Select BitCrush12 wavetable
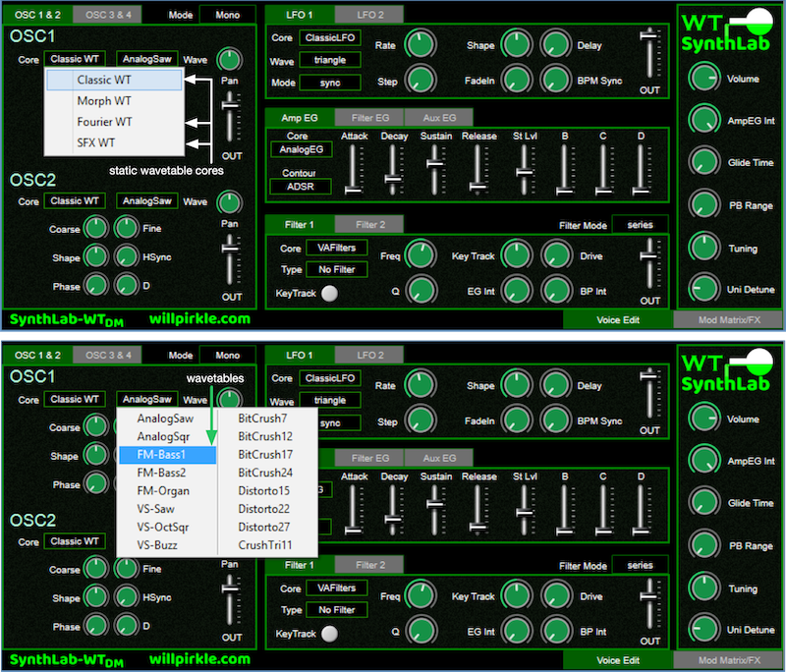 pos(267,436)
